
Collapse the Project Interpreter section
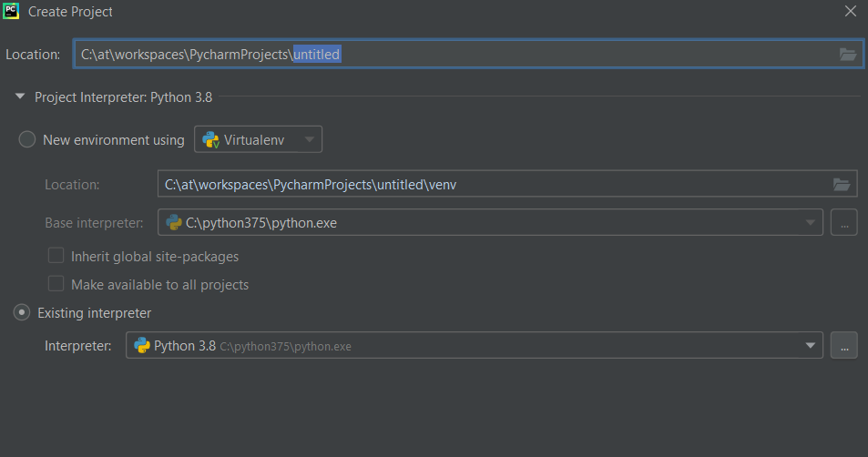click(x=20, y=96)
